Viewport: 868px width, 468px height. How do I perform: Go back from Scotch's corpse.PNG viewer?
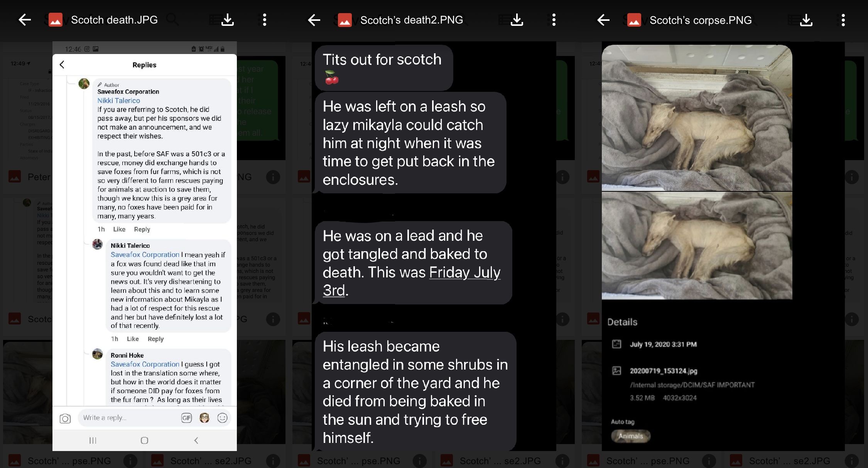click(603, 20)
